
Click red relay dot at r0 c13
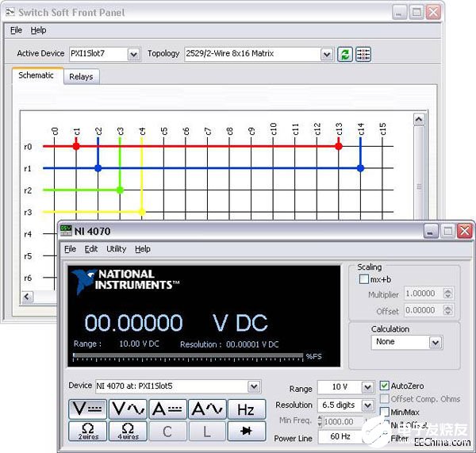click(x=339, y=146)
